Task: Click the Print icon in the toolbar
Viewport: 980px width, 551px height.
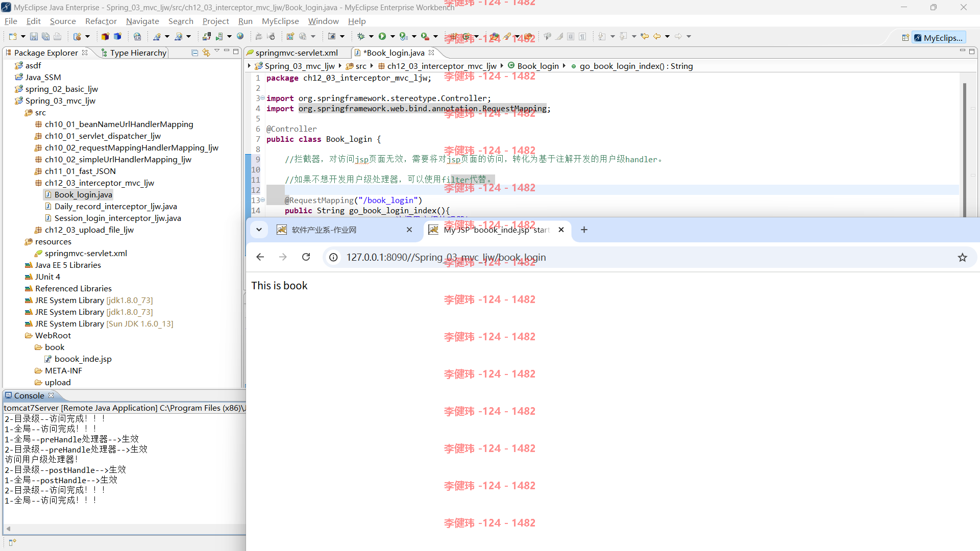Action: click(x=57, y=36)
